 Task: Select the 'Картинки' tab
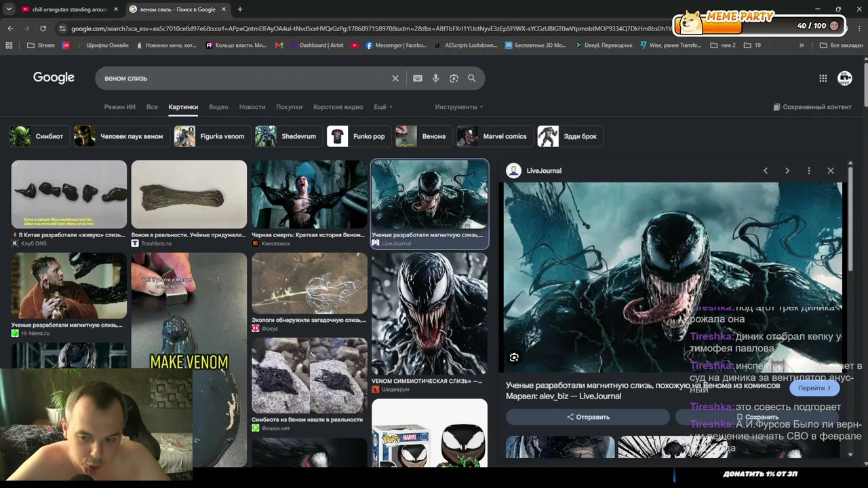[x=183, y=107]
